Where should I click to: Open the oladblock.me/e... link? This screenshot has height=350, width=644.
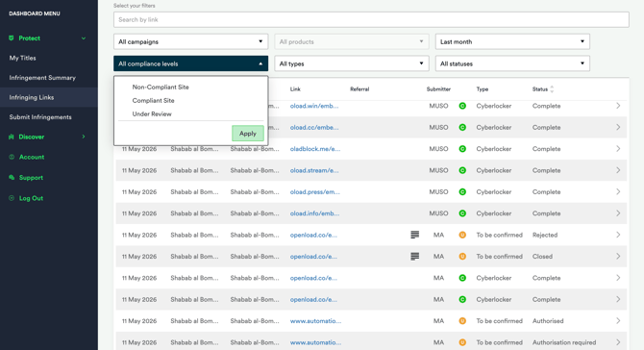(x=315, y=149)
